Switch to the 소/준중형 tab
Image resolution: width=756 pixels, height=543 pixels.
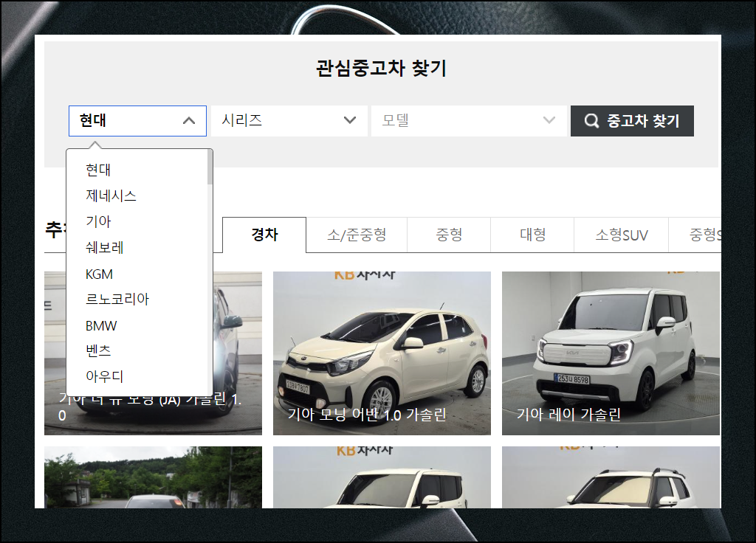point(357,235)
